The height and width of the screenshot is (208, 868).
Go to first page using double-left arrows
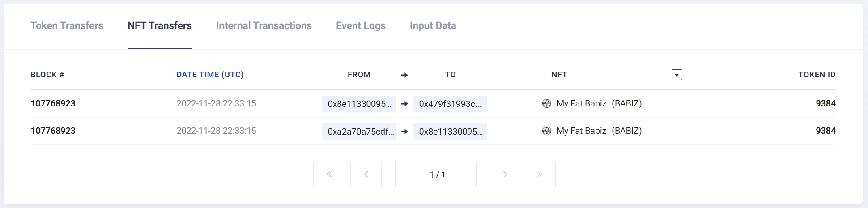[329, 174]
